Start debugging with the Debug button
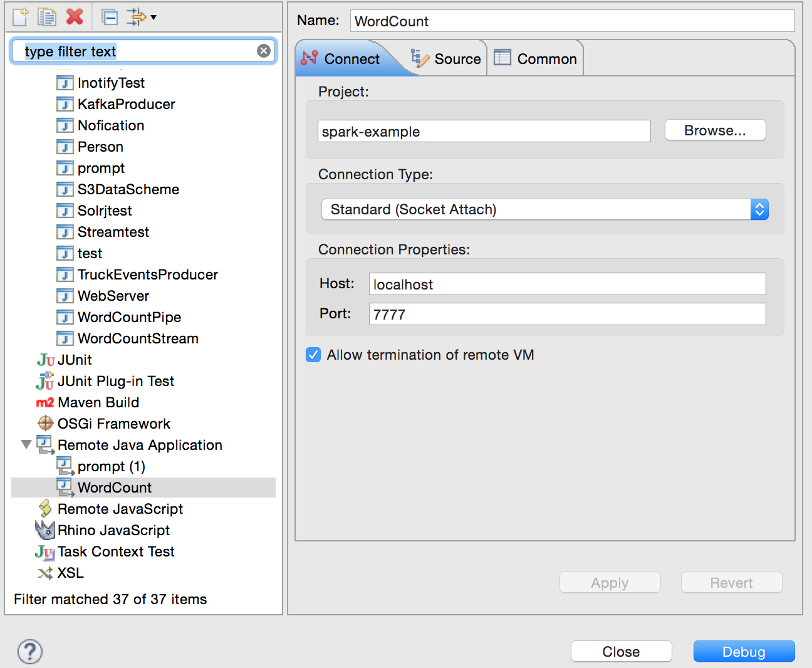The width and height of the screenshot is (812, 668). (743, 651)
